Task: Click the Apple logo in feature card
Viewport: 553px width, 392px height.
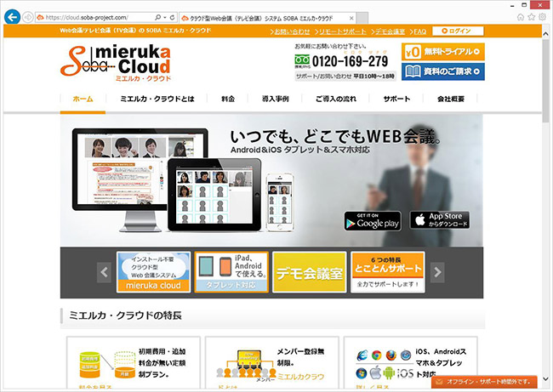Action: pyautogui.click(x=375, y=372)
